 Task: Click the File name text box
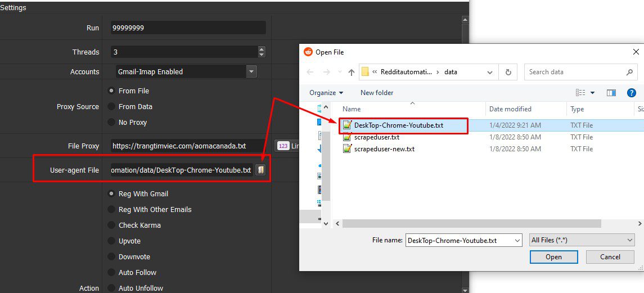[x=459, y=240]
